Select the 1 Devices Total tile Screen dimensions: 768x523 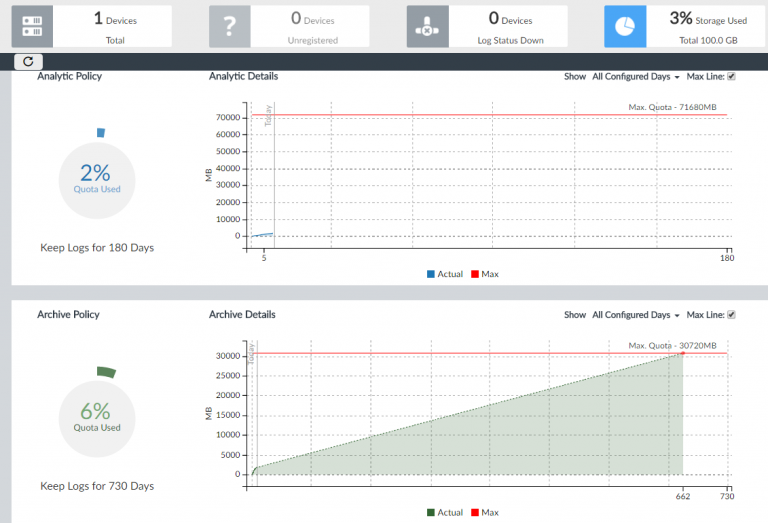point(92,26)
